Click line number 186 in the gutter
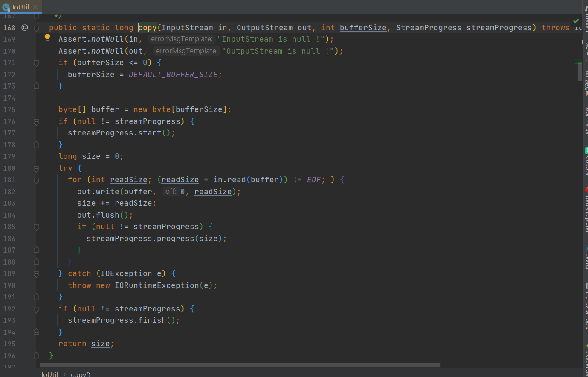This screenshot has width=588, height=377. point(9,239)
